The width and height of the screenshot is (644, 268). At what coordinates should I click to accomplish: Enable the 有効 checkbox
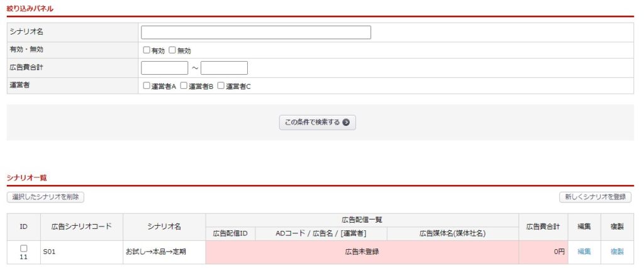pos(146,50)
